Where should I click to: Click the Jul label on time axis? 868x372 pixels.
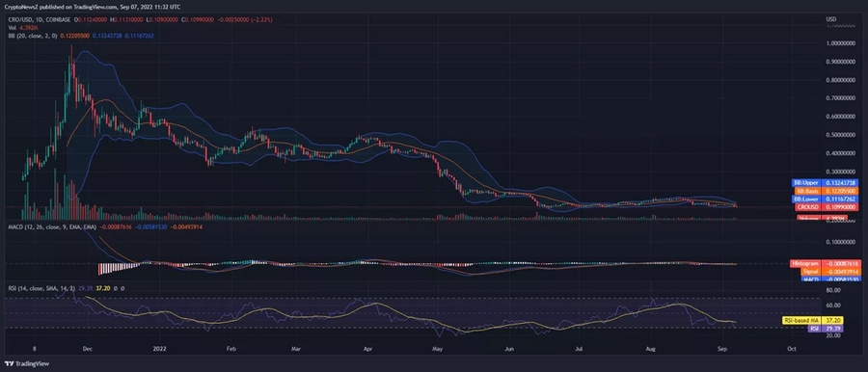579,350
